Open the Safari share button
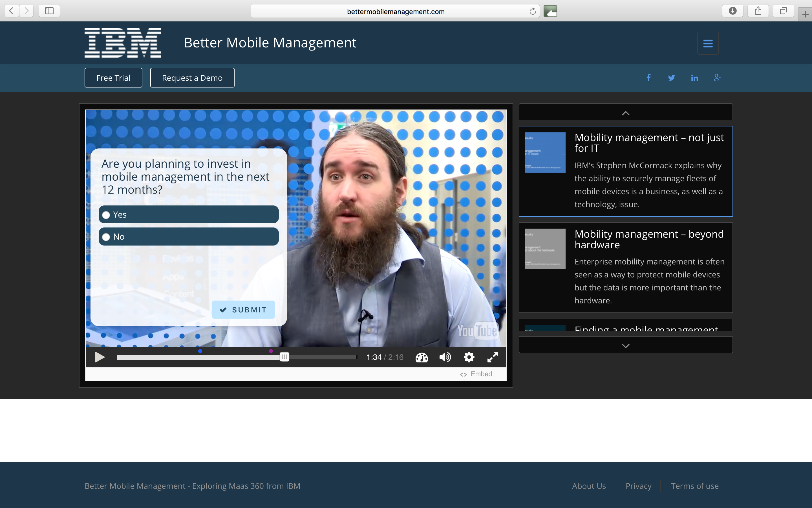Image resolution: width=812 pixels, height=508 pixels. coord(758,11)
